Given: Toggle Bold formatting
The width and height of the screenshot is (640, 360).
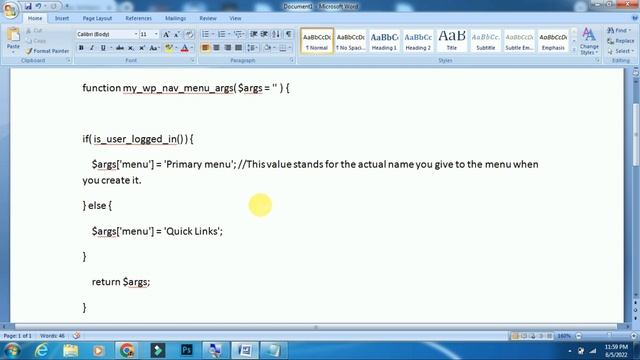Looking at the screenshot, I should pos(81,48).
